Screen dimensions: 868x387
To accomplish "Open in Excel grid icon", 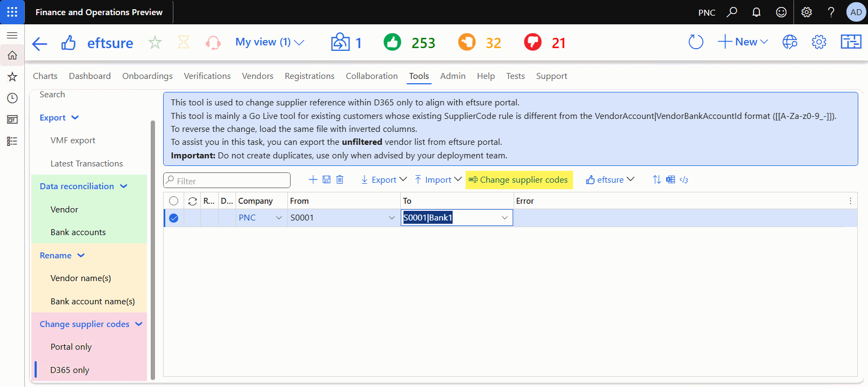I will [670, 179].
